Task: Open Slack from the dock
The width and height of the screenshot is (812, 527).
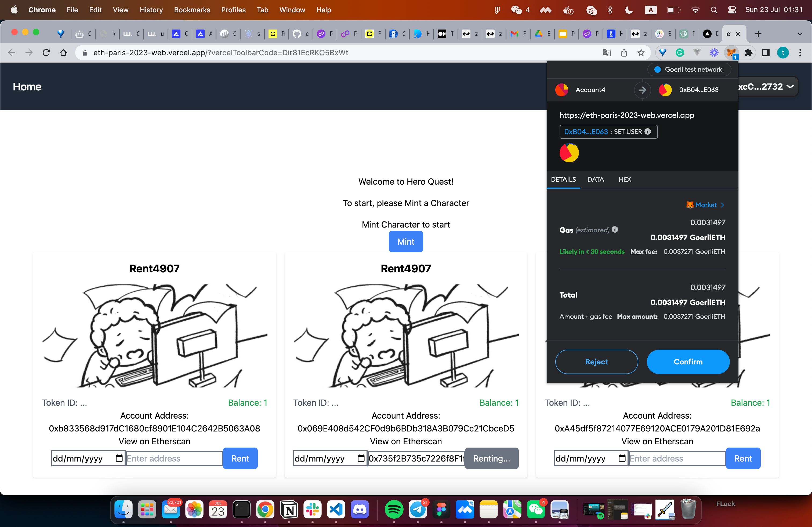Action: point(313,510)
